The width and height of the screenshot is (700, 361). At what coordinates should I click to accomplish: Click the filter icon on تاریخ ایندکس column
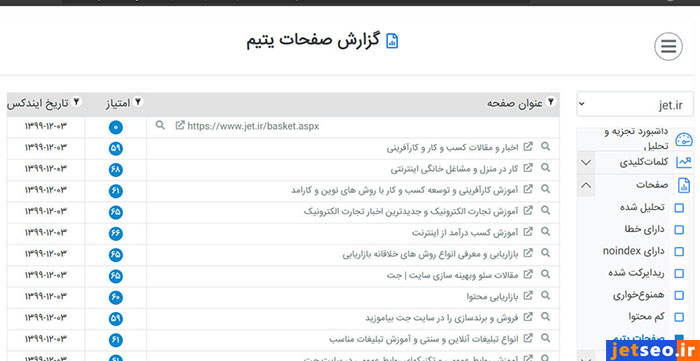(x=77, y=102)
